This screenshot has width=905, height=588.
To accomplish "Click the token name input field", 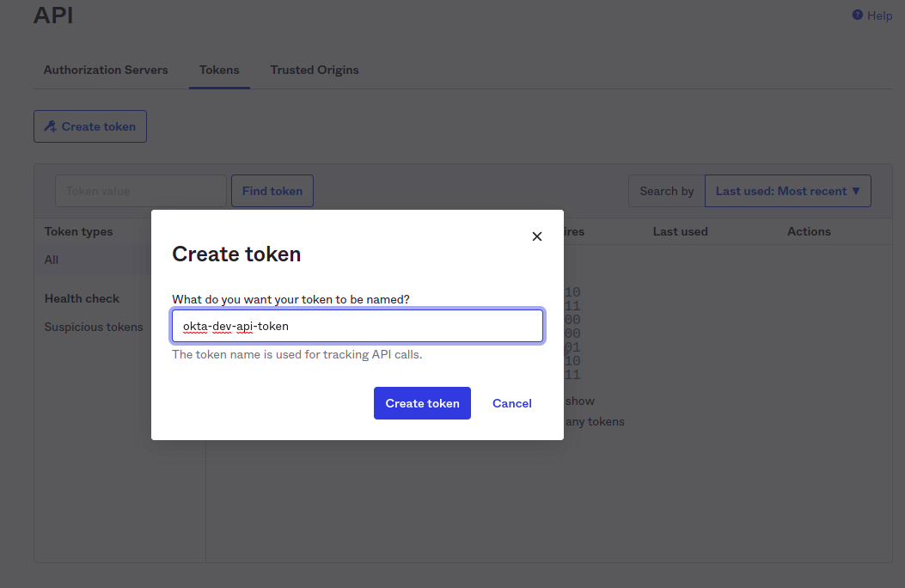I will pos(357,326).
